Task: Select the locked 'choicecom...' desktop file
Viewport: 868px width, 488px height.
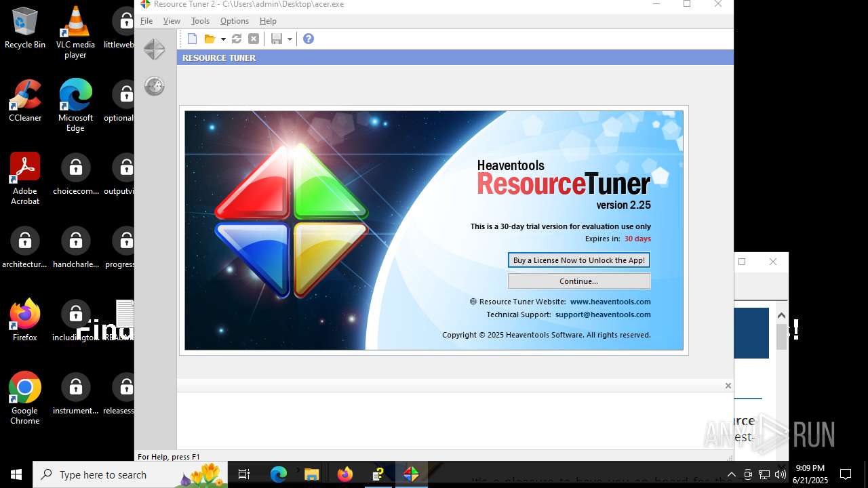Action: click(75, 174)
